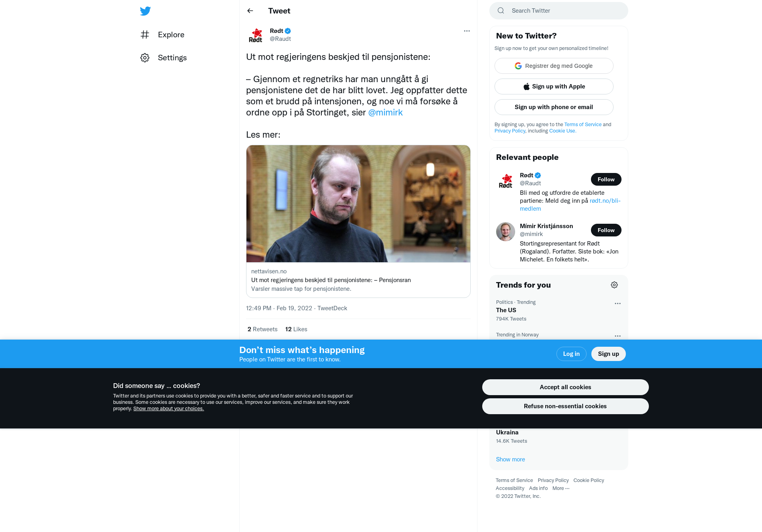This screenshot has width=762, height=532.
Task: Open more options for The US trend
Action: 618,303
